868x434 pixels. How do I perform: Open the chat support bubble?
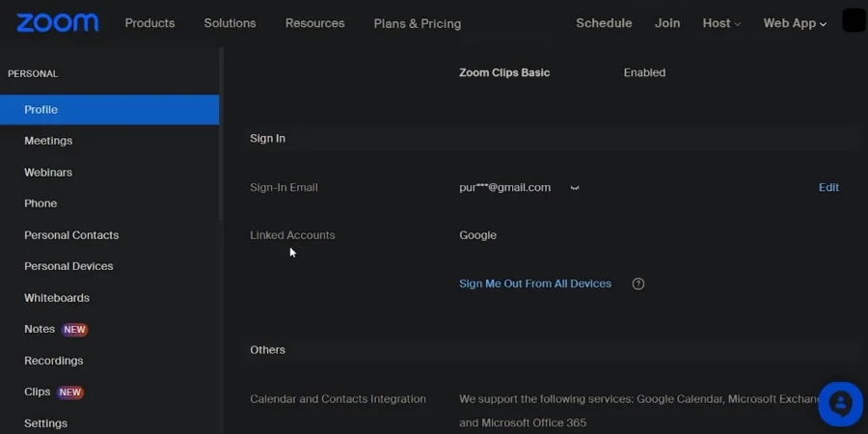(840, 403)
